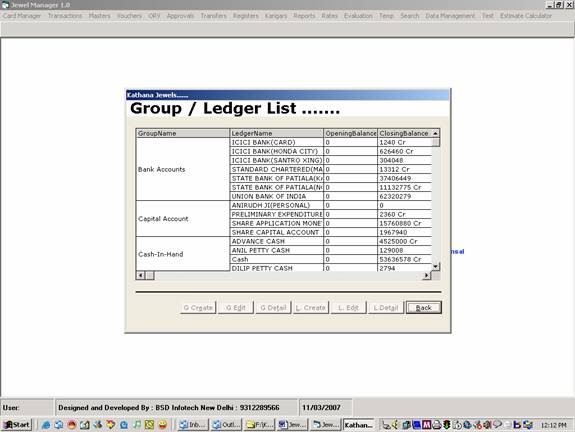Screen dimensions: 575x432
Task: Open the Transactions menu
Action: coord(65,16)
